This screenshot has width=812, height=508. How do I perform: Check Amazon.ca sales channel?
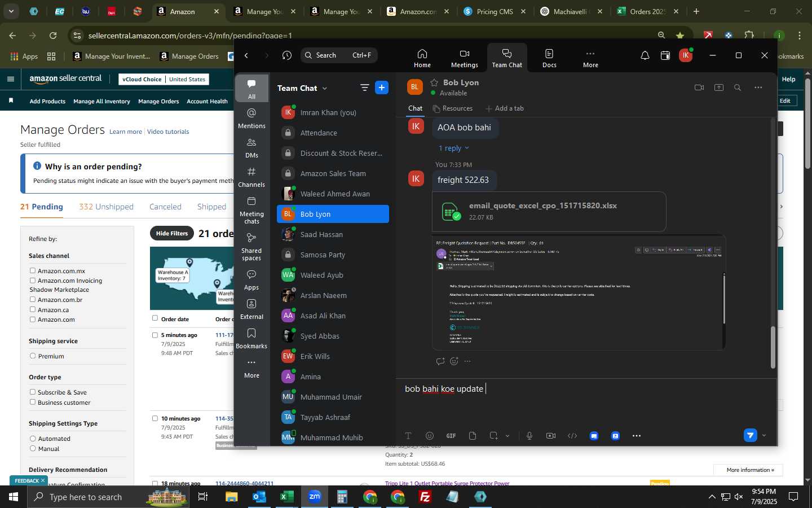[x=33, y=309]
